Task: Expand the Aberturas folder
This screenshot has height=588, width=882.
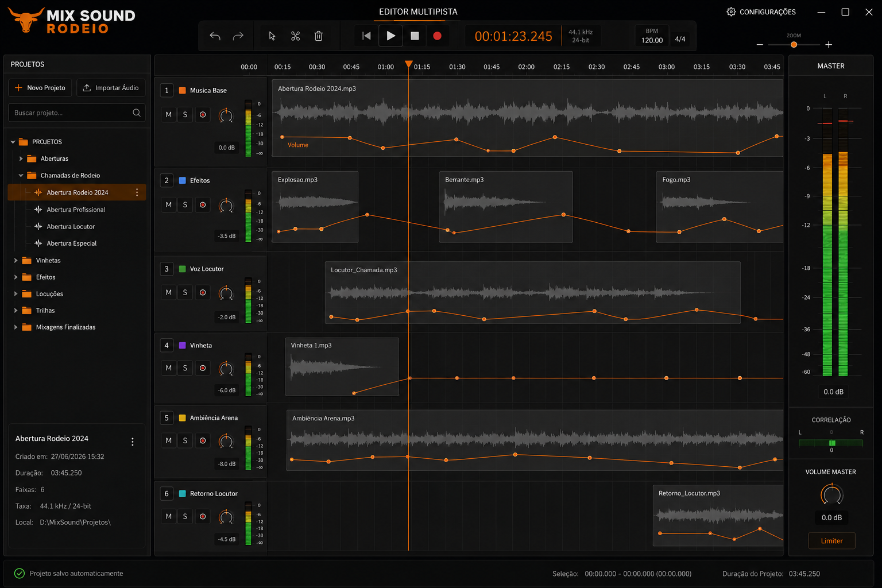Action: (x=21, y=158)
